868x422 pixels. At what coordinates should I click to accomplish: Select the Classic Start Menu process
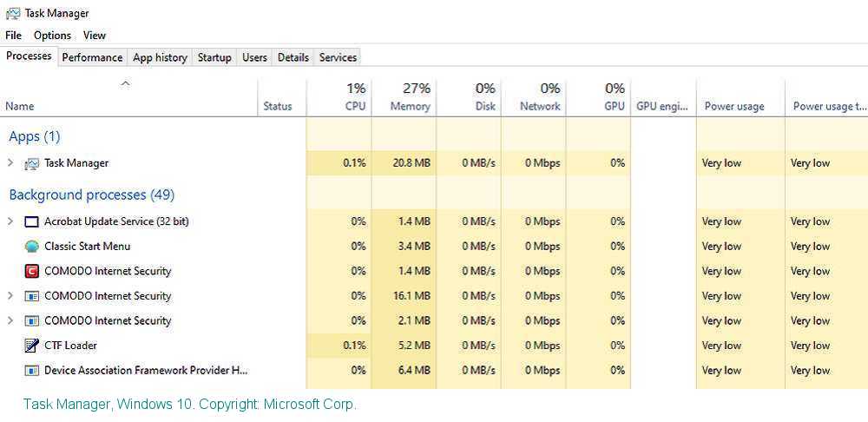tap(434, 247)
